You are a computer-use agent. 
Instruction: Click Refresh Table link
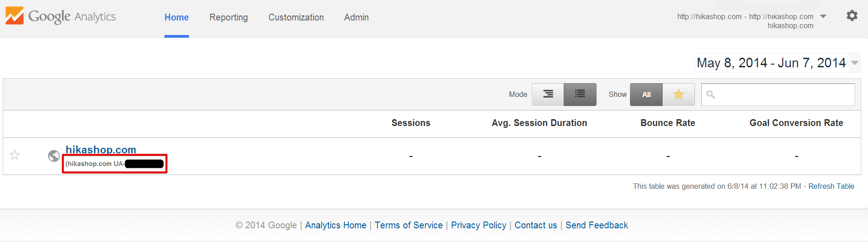point(831,186)
